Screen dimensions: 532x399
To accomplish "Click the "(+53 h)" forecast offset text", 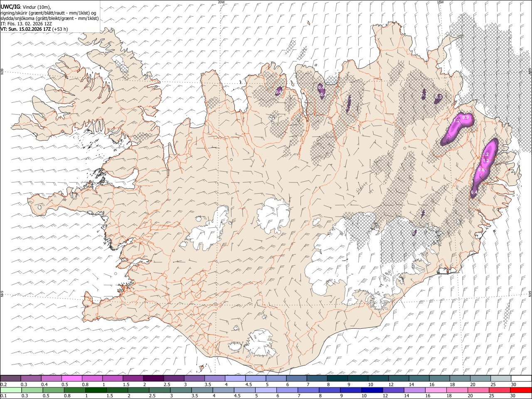I will click(60, 29).
